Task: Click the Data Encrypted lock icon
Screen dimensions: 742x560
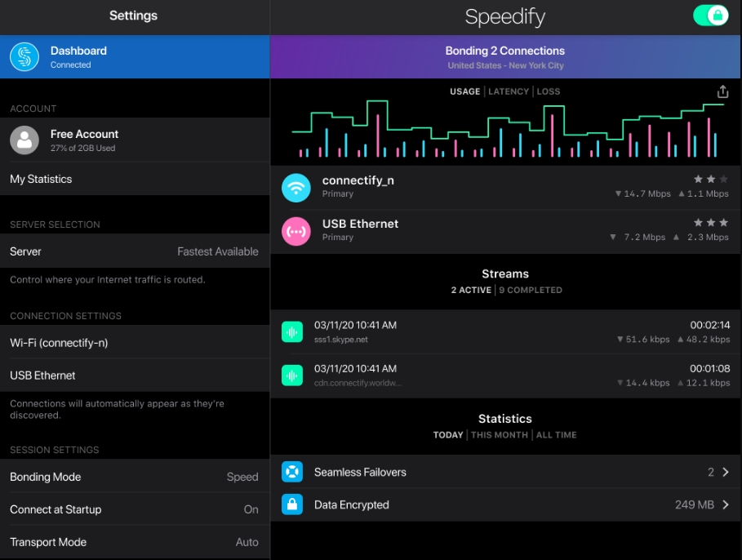Action: click(292, 504)
